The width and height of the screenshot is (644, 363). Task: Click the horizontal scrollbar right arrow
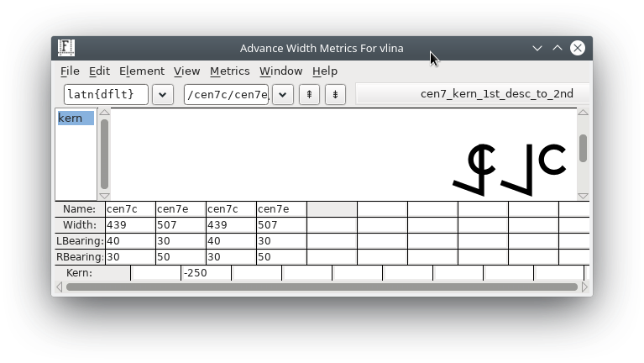(585, 287)
